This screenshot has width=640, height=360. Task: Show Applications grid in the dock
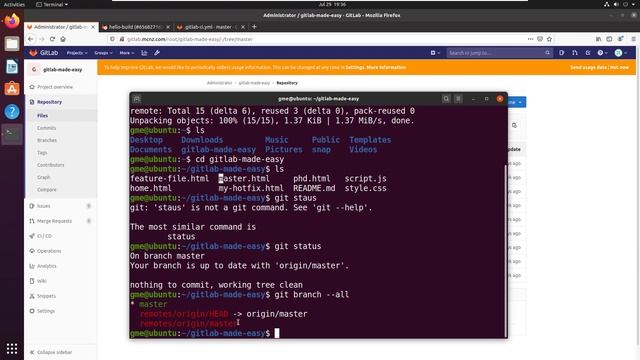tap(12, 349)
